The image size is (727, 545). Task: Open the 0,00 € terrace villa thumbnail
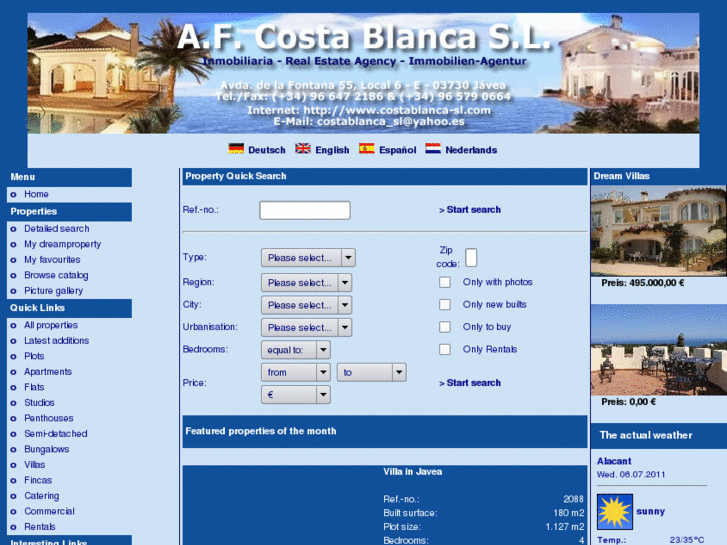[x=658, y=350]
